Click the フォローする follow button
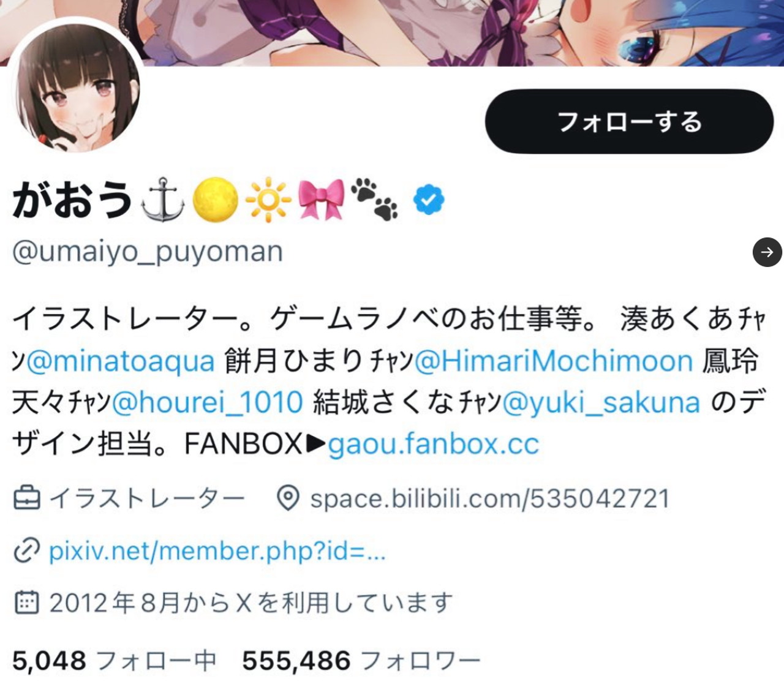The height and width of the screenshot is (684, 784). [629, 121]
